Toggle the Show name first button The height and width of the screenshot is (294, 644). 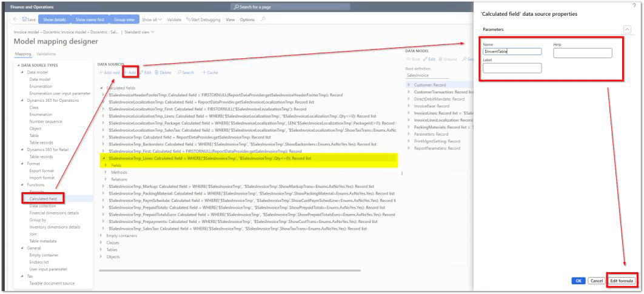click(90, 19)
